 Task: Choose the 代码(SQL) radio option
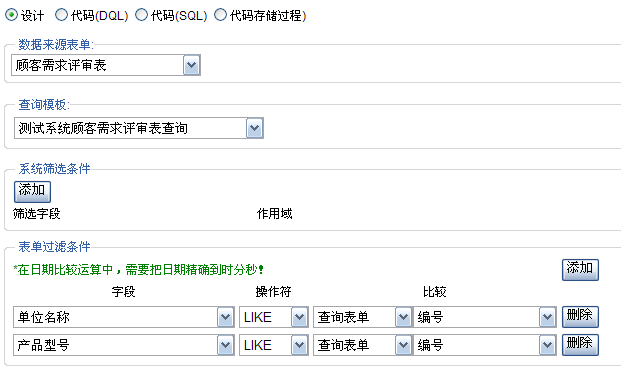click(x=141, y=15)
